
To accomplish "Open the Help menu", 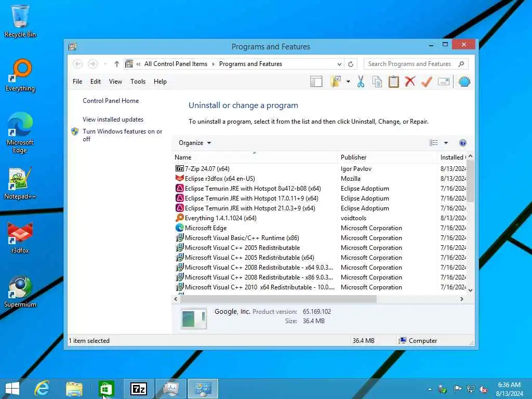I will (x=160, y=82).
